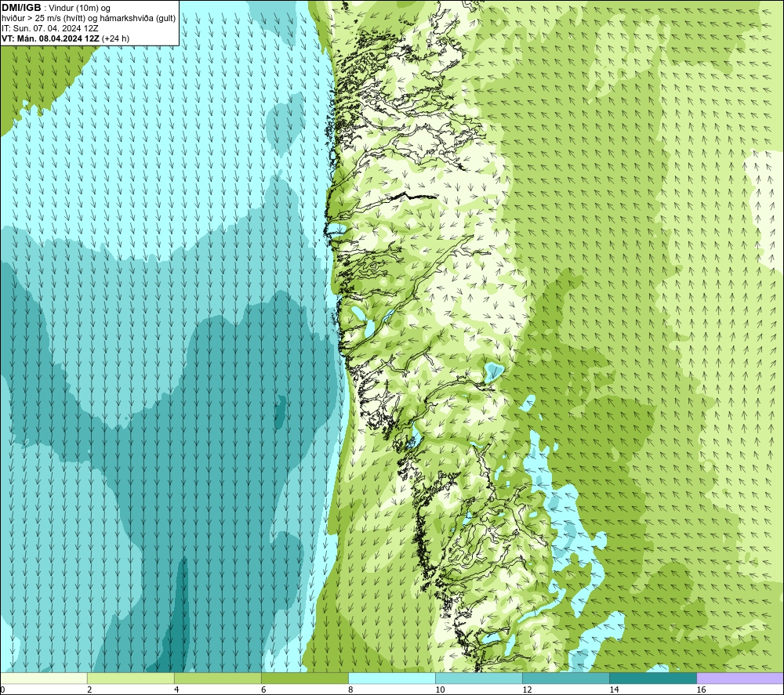Click the scale label '6'

click(263, 690)
